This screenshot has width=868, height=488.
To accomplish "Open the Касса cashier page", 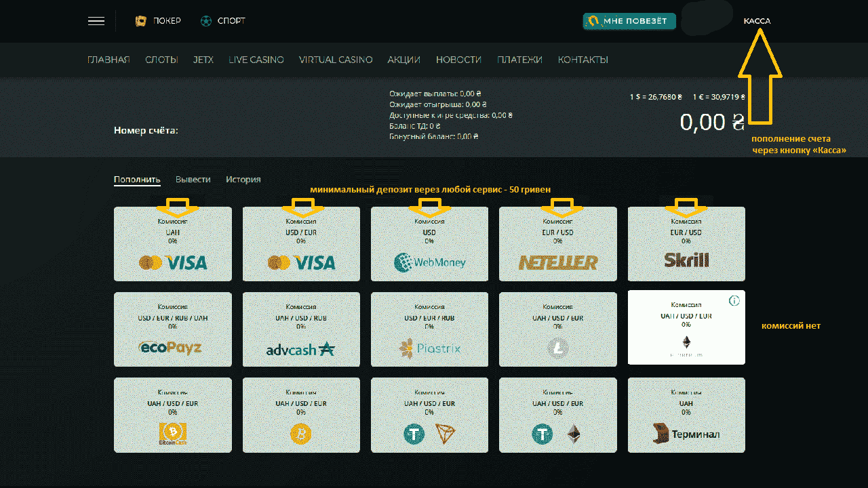I will [x=757, y=21].
